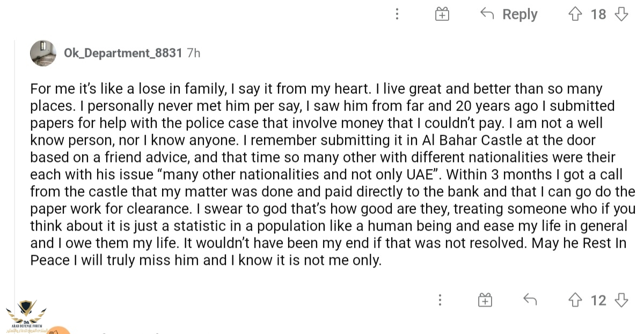Viewport: 644px width, 334px height.
Task: Downvote the comment with 18 points
Action: pos(621,14)
